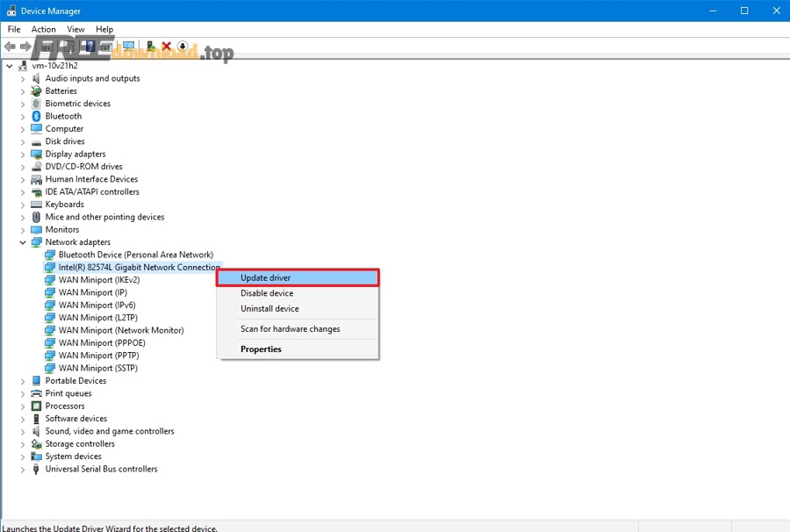Screen dimensions: 790x532
Task: Maximize the Device Manager window
Action: [744, 11]
